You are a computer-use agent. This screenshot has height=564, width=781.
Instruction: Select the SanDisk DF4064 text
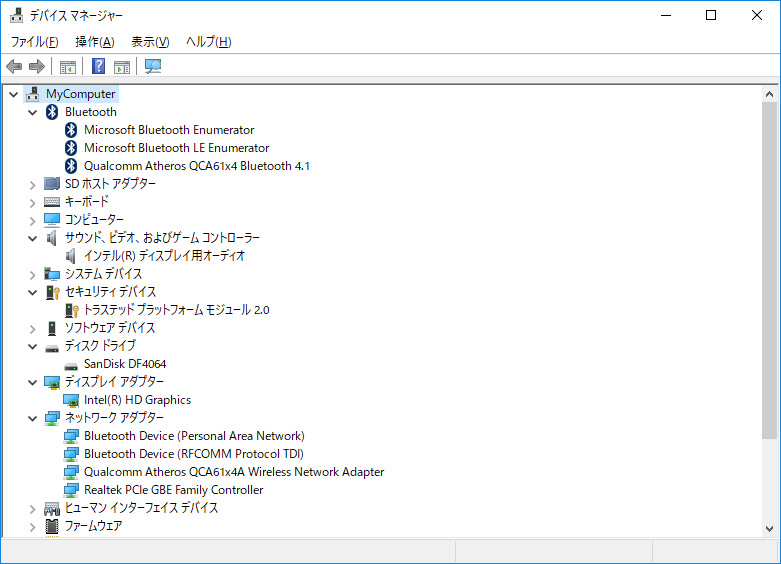pos(125,364)
